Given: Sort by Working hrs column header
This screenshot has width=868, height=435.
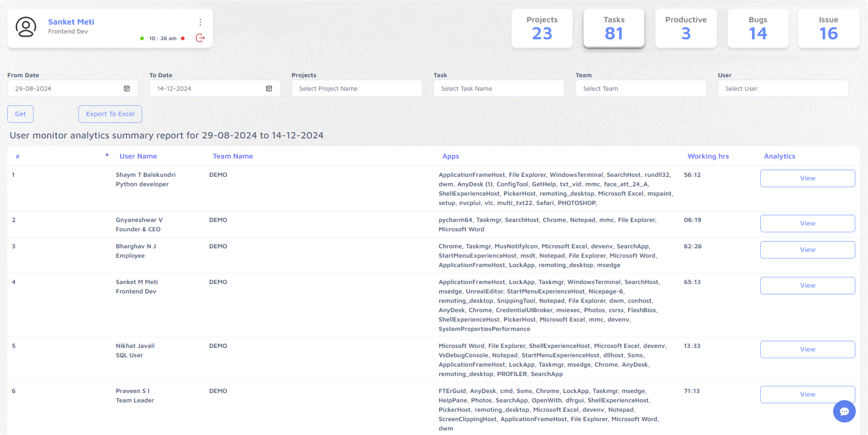Looking at the screenshot, I should point(708,156).
